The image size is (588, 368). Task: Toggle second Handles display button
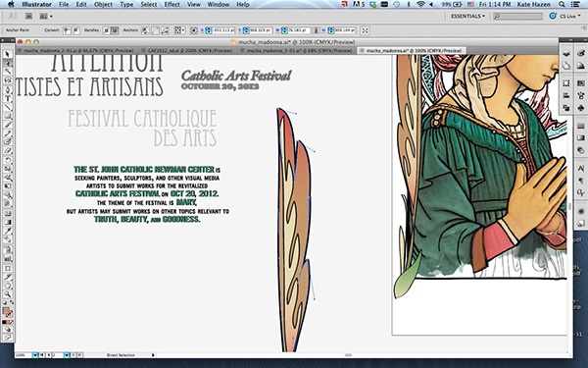(x=115, y=30)
